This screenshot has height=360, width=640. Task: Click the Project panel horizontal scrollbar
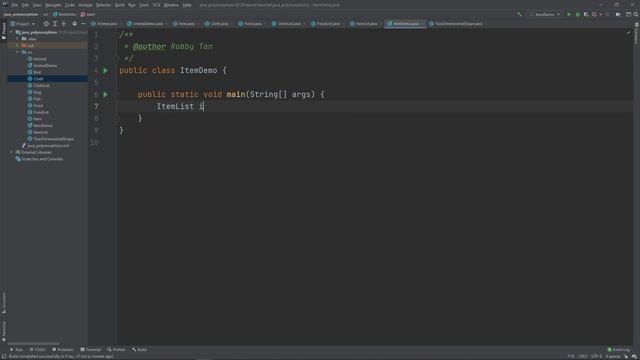pyautogui.click(x=33, y=343)
